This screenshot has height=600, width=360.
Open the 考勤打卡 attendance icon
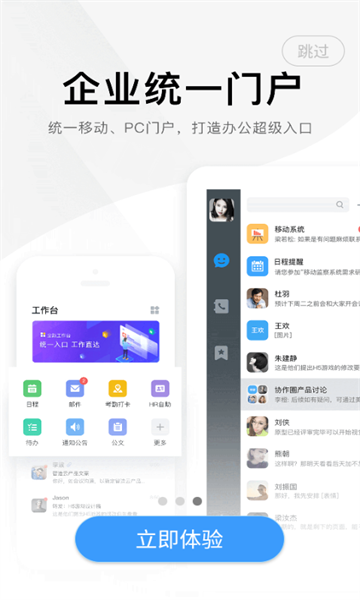coord(117,388)
